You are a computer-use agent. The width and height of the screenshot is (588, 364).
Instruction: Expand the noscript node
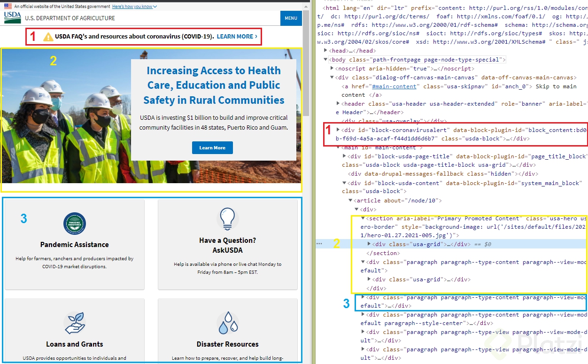(x=332, y=69)
